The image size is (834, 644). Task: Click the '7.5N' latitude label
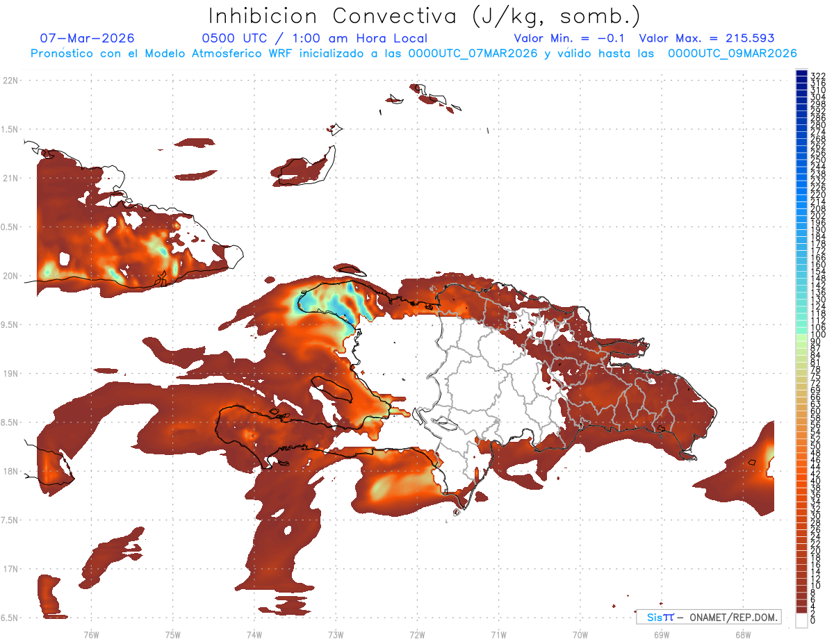[x=10, y=521]
